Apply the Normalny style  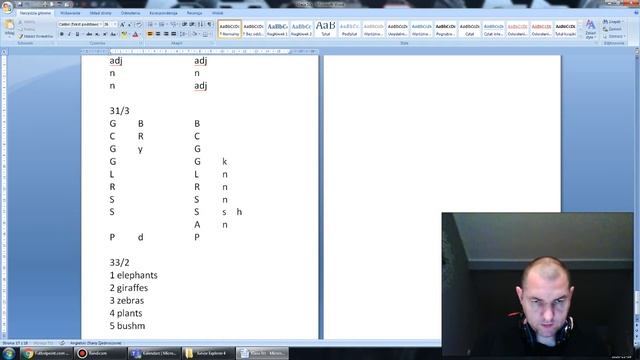(229, 29)
